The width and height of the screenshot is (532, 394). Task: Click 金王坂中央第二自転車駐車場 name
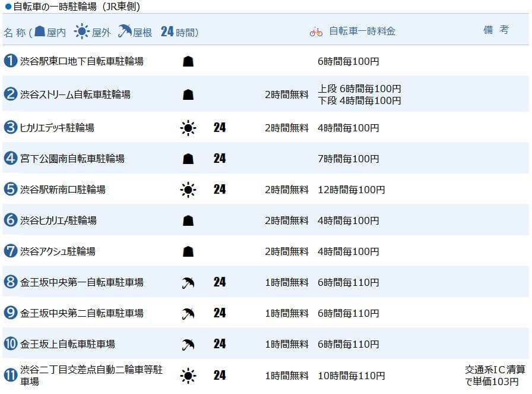(81, 313)
